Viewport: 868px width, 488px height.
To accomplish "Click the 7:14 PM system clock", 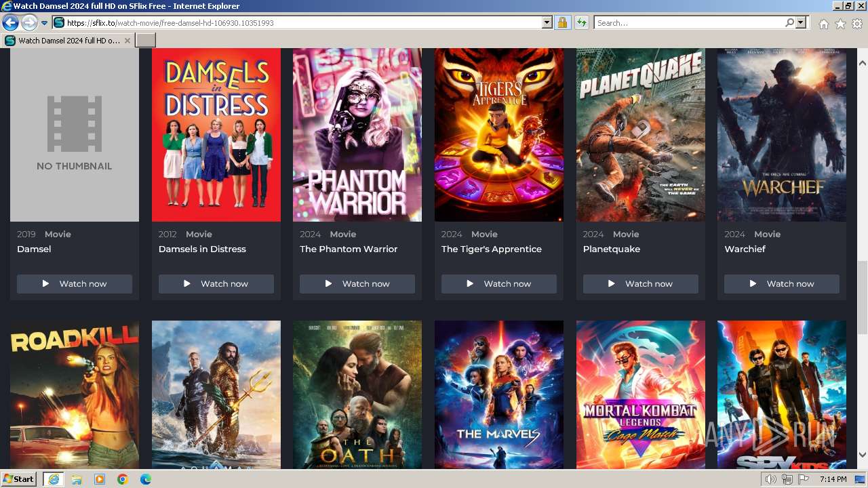I will [x=833, y=479].
